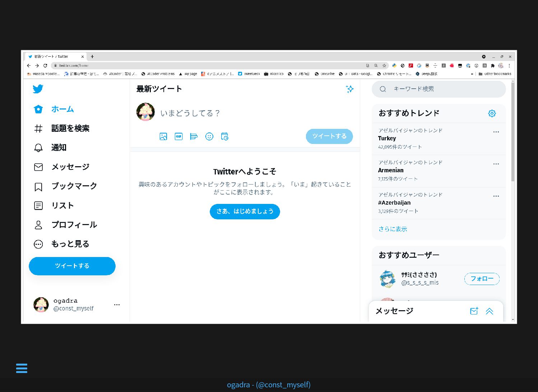Expand もっと見る more options
Image resolution: width=538 pixels, height=392 pixels.
point(61,244)
